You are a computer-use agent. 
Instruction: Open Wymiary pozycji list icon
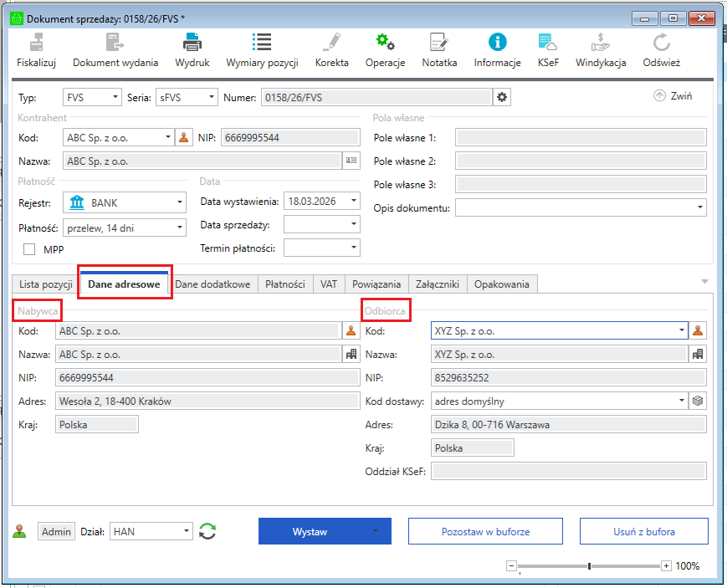click(x=262, y=43)
